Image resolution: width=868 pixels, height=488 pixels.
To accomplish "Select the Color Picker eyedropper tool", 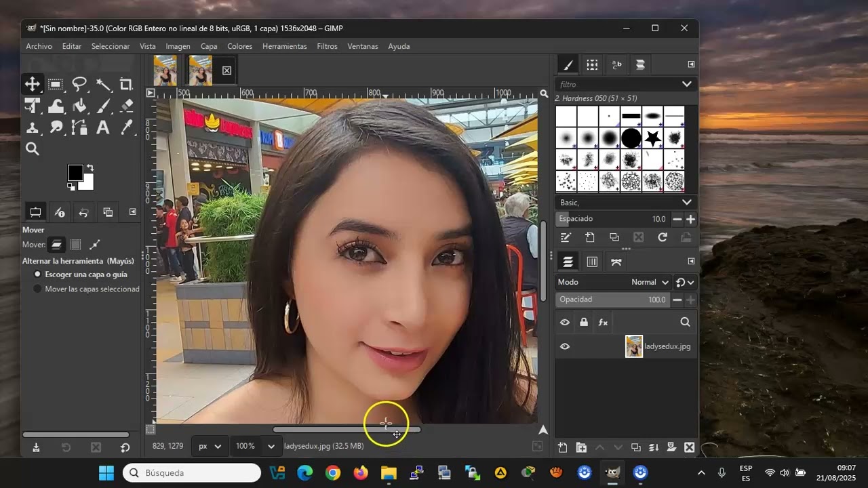I will [x=126, y=127].
